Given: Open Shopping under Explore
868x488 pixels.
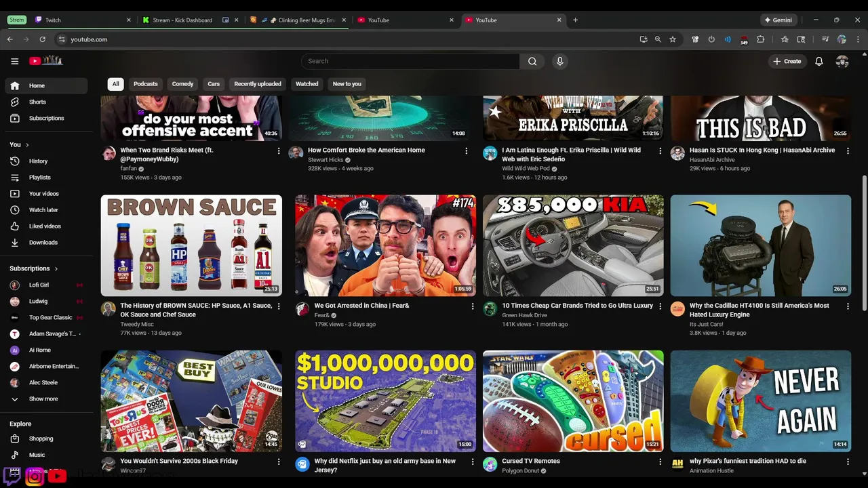Looking at the screenshot, I should point(47,439).
